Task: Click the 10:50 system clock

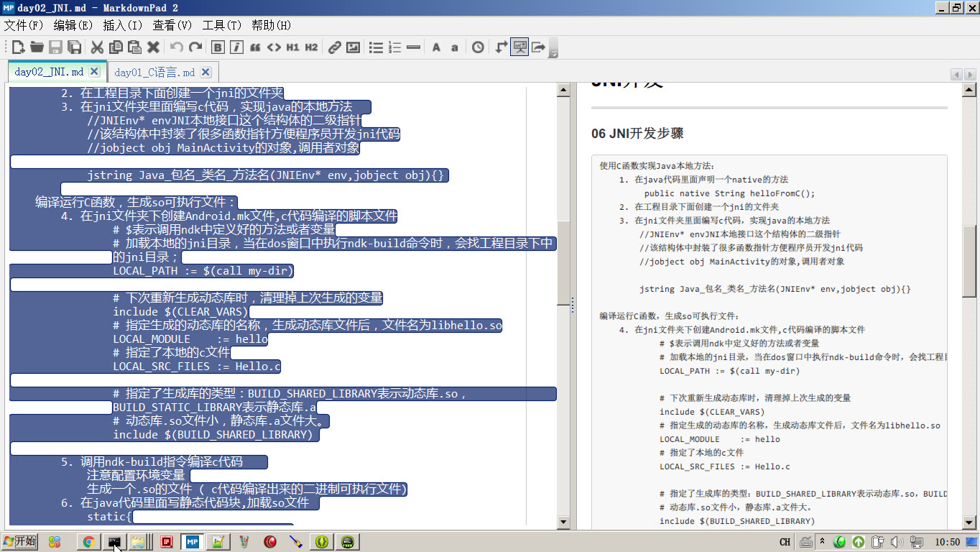Action: coord(948,542)
